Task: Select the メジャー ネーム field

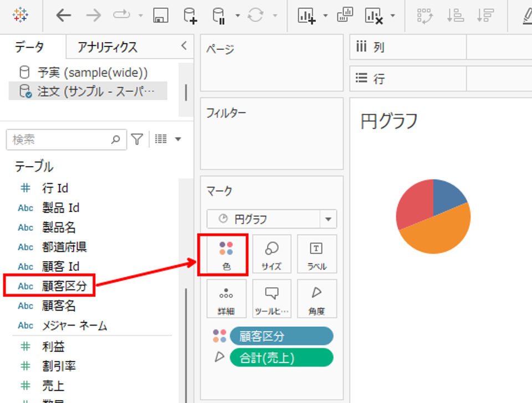Action: (74, 325)
